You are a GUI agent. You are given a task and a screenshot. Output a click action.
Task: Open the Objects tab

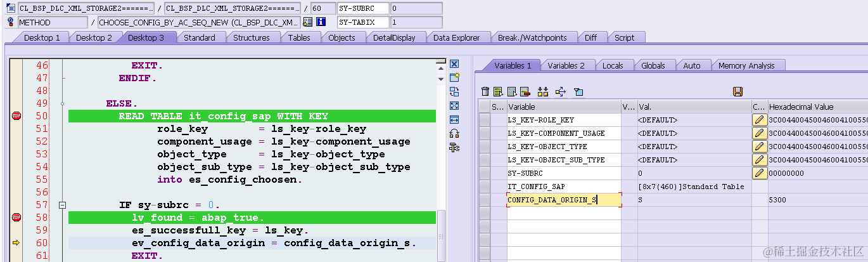[x=341, y=37]
